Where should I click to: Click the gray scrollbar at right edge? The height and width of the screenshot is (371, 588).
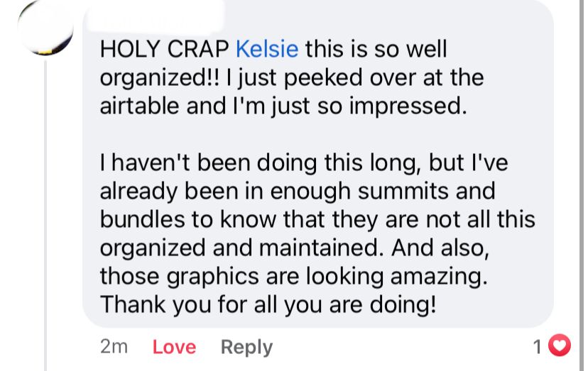point(581,186)
